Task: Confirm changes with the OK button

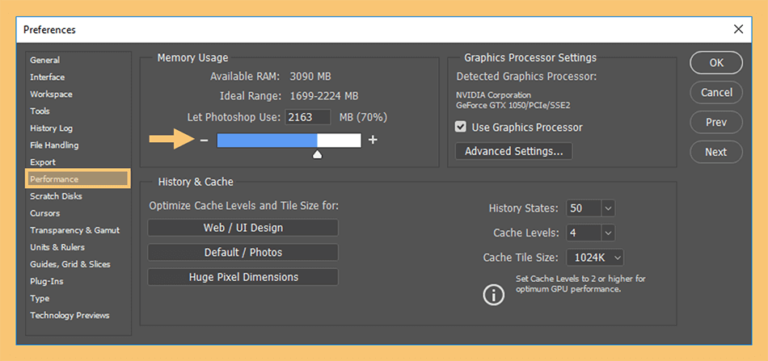Action: (x=716, y=63)
